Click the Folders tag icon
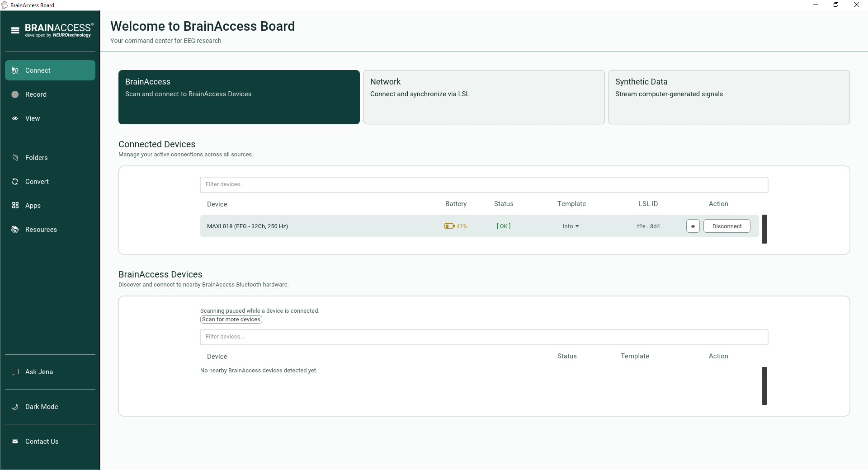 point(15,158)
